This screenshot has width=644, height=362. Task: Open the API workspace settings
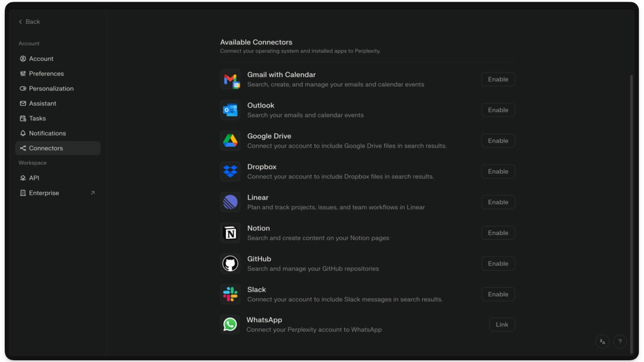pyautogui.click(x=34, y=178)
